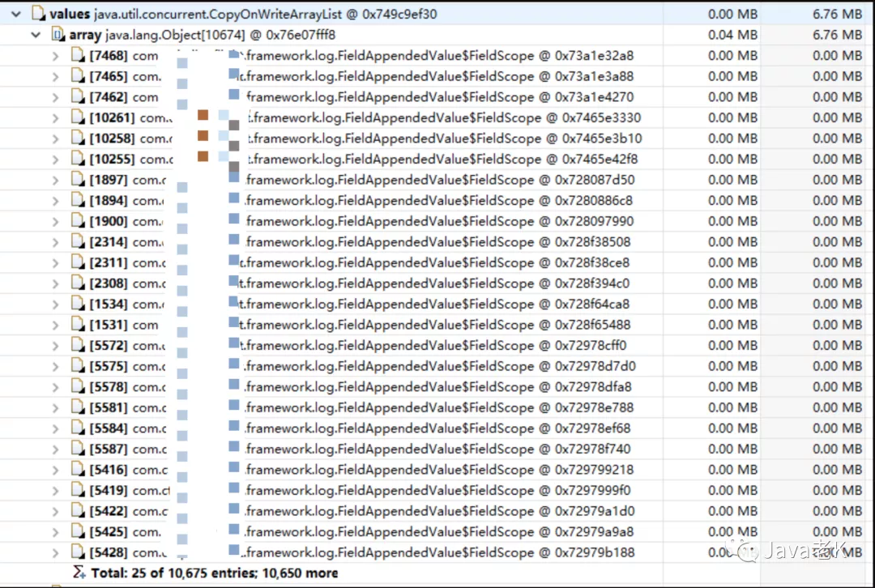Select the row with address 0x73a1e32a8
The height and width of the screenshot is (588, 875).
point(437,56)
